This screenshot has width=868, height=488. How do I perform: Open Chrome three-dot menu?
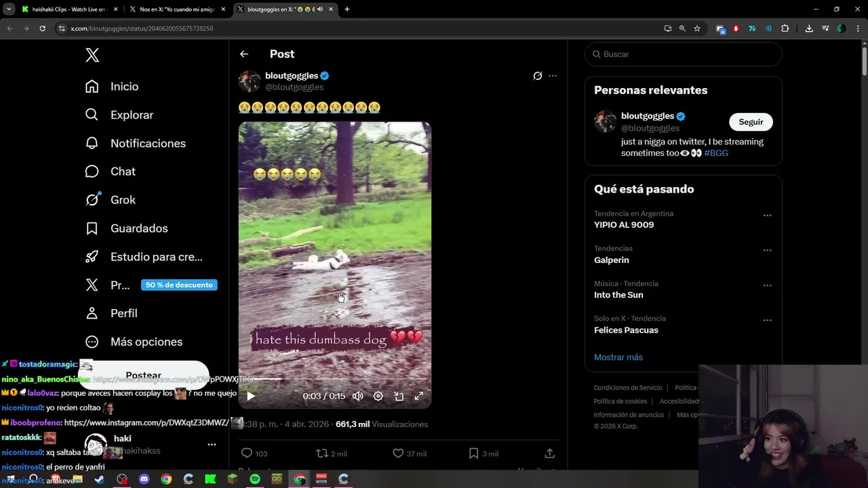857,28
